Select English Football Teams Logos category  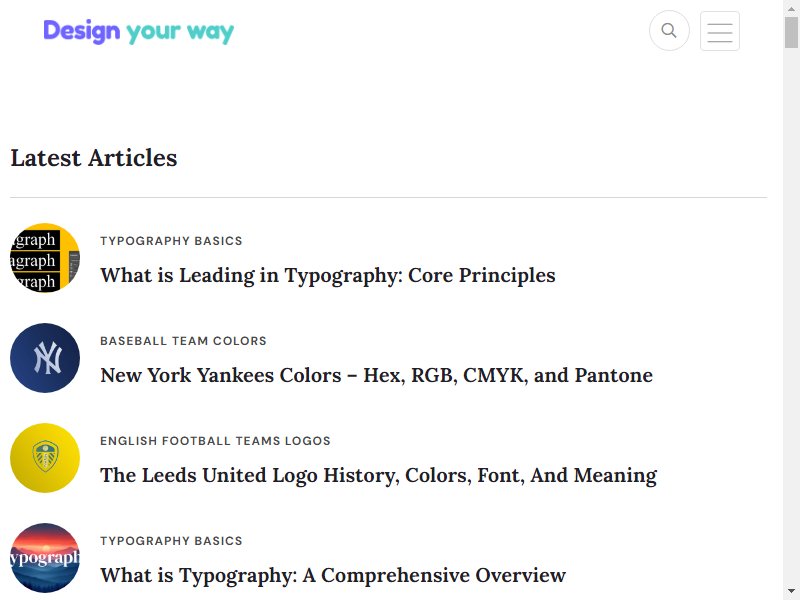tap(215, 441)
